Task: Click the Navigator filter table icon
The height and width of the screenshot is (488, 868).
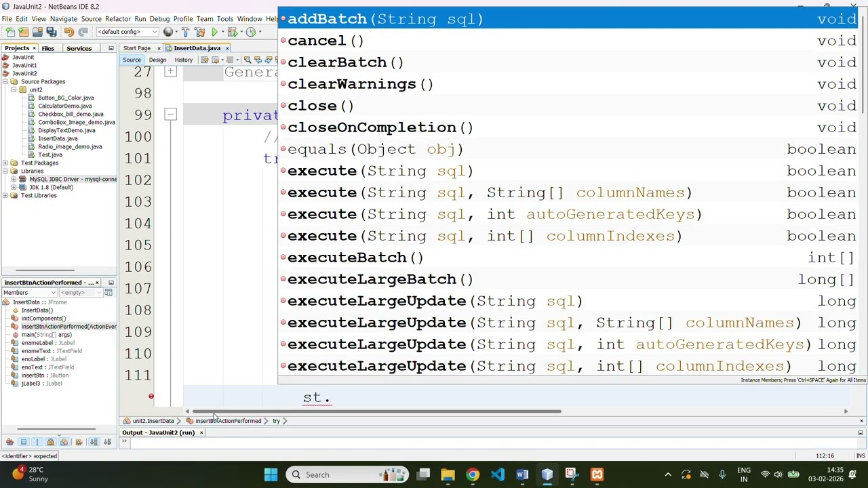Action: [x=108, y=293]
